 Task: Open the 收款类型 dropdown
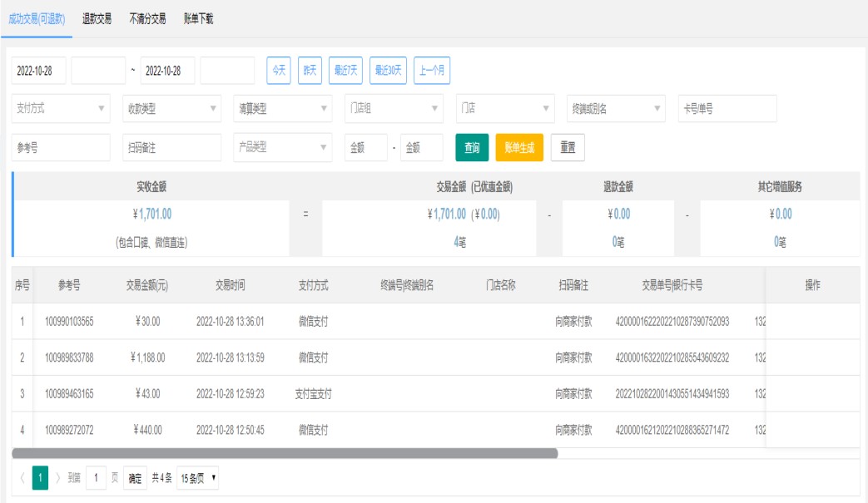(171, 109)
